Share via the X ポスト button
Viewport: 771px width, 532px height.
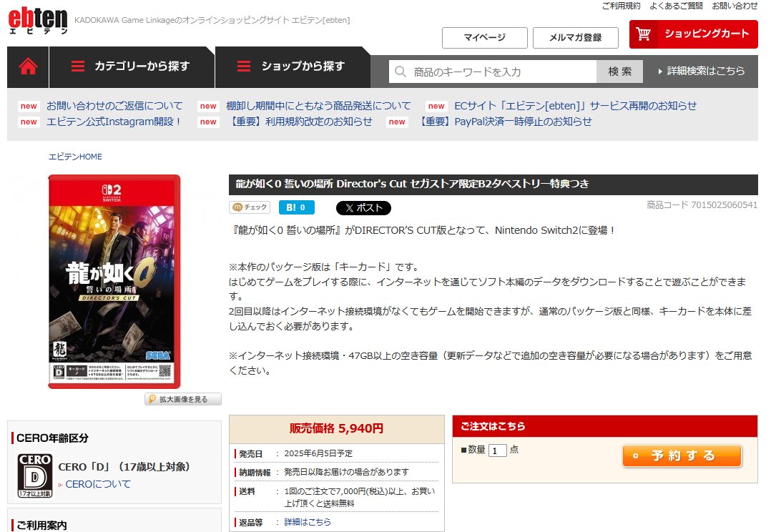[363, 208]
